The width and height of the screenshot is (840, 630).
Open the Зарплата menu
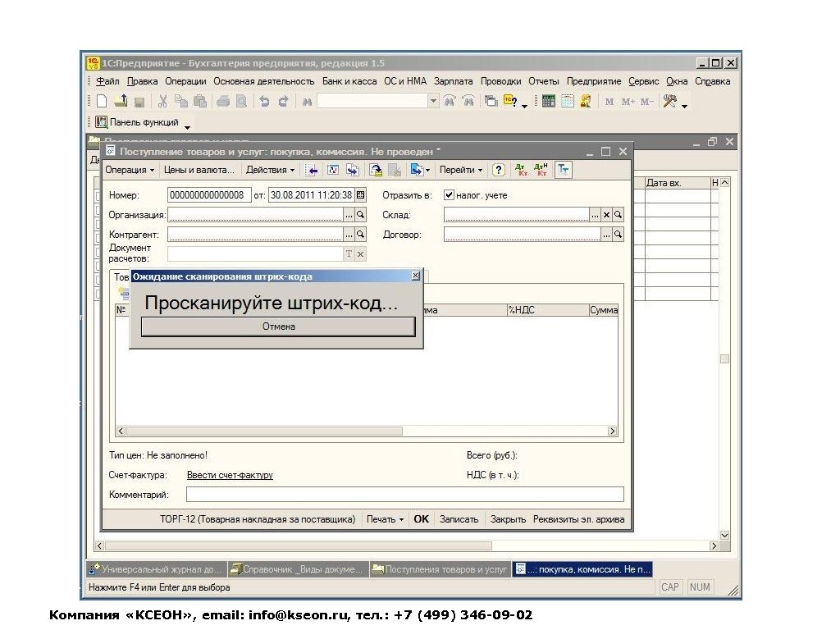(x=453, y=81)
